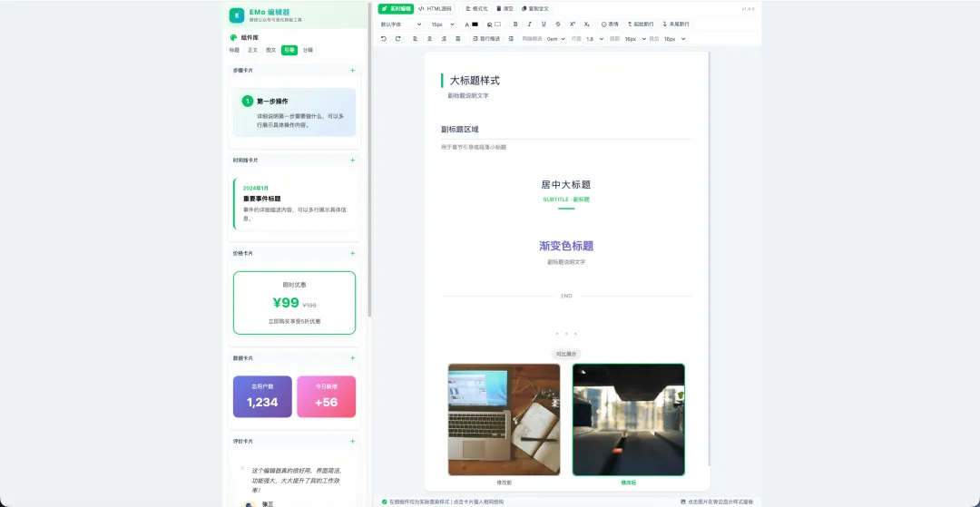The height and width of the screenshot is (507, 980).
Task: Justify the text alignment
Action: (458, 39)
